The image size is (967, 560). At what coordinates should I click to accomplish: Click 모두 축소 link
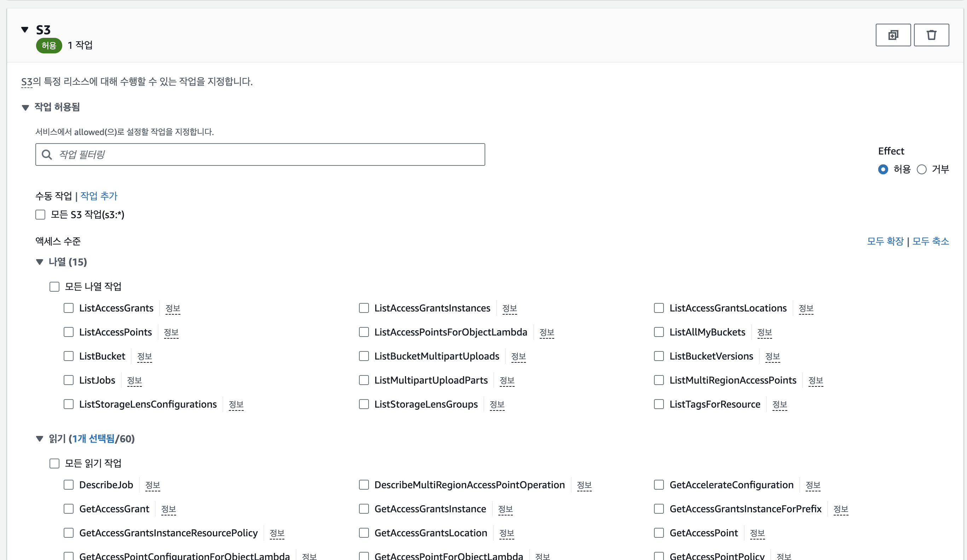[x=931, y=241]
